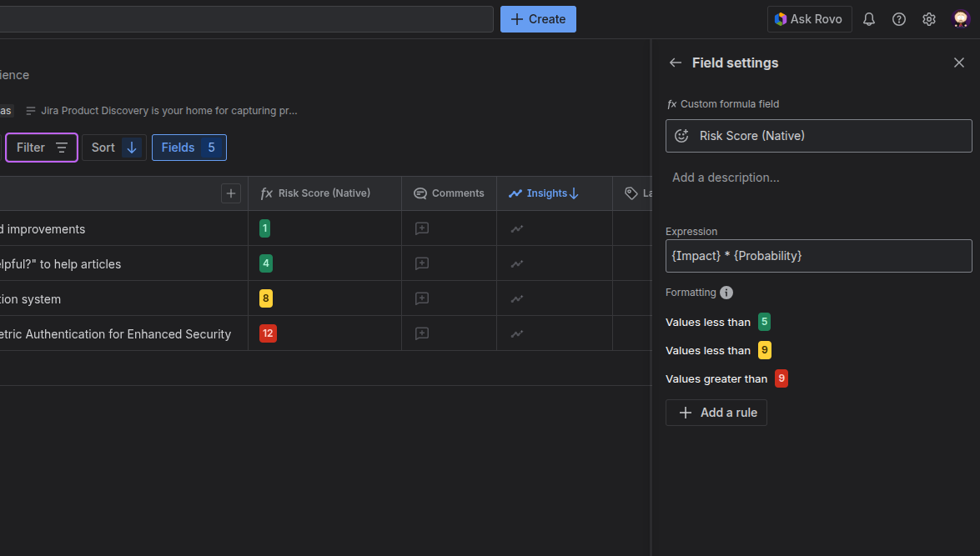This screenshot has width=980, height=556.
Task: Click the Labels tag icon column header
Action: (x=631, y=193)
